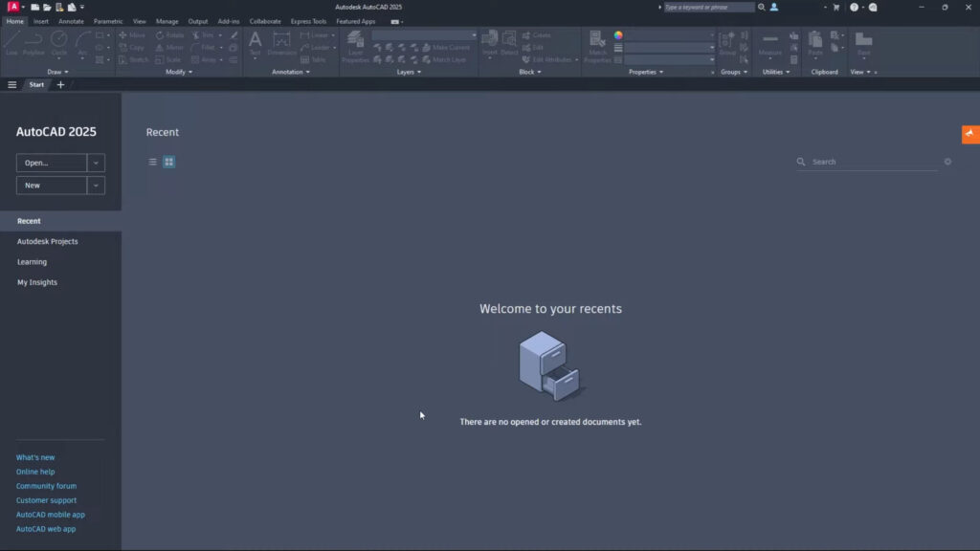Expand the Properties panel flyout

point(646,72)
